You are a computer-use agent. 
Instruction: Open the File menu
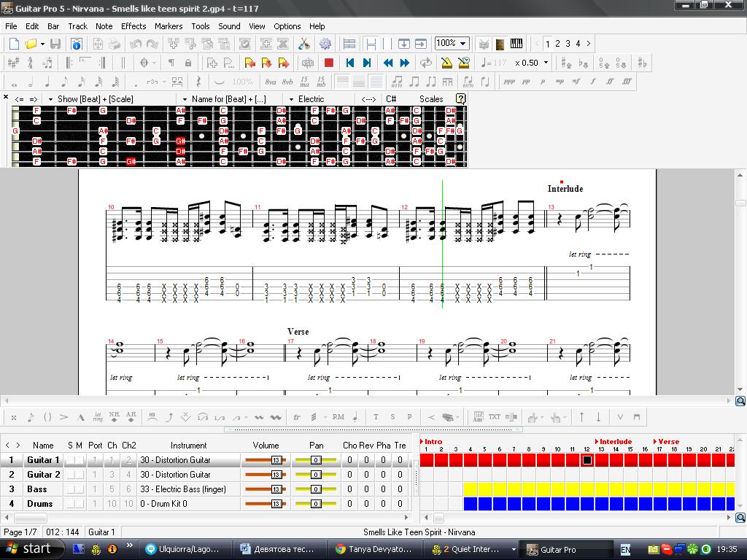click(11, 26)
